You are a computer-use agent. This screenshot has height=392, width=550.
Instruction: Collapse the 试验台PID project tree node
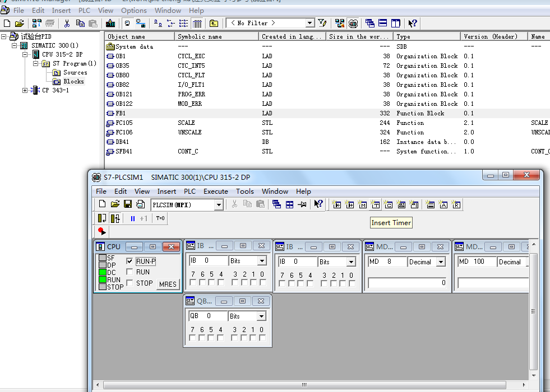(x=3, y=36)
